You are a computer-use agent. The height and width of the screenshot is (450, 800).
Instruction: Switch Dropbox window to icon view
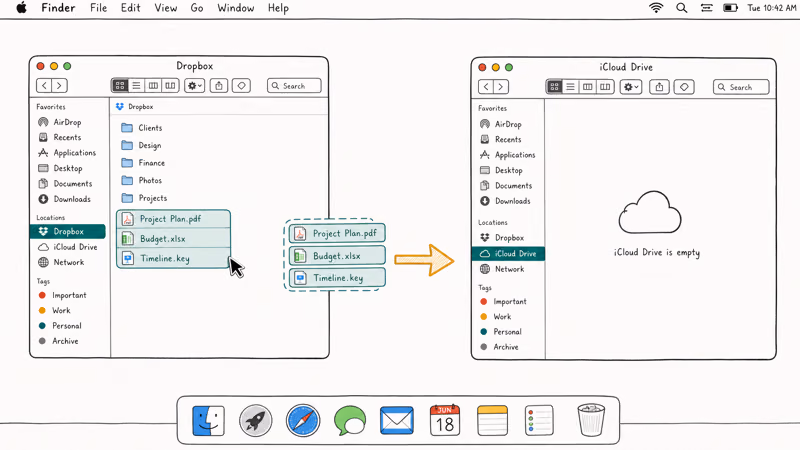tap(120, 86)
